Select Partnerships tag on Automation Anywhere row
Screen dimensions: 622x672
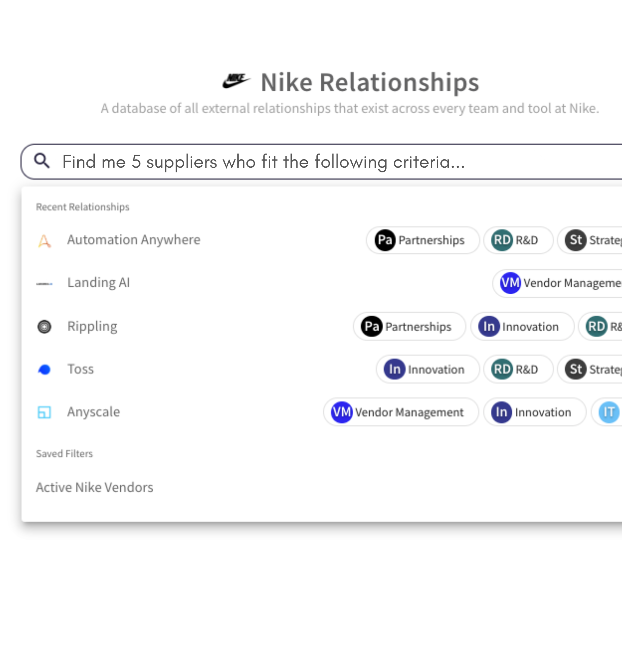[423, 240]
